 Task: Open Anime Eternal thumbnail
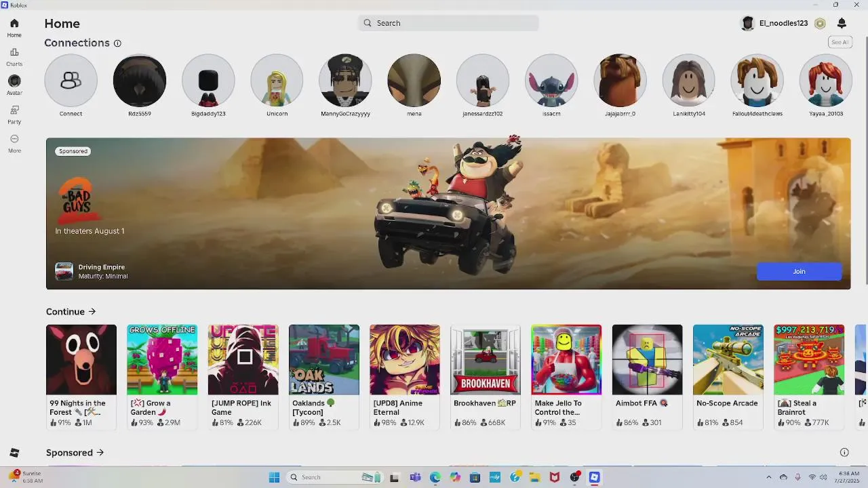point(405,359)
